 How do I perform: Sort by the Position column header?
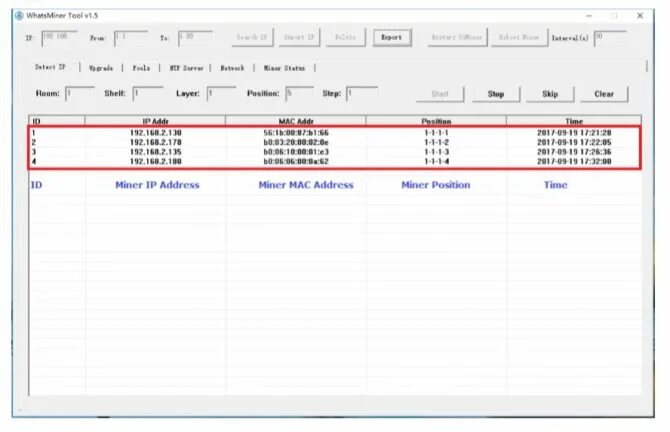[x=436, y=121]
